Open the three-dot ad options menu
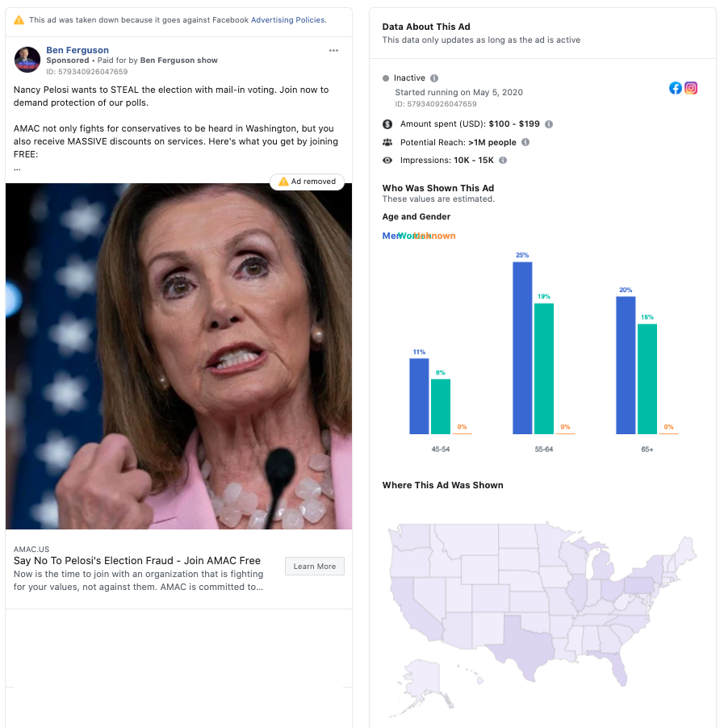Viewport: 720px width, 728px height. pos(333,51)
